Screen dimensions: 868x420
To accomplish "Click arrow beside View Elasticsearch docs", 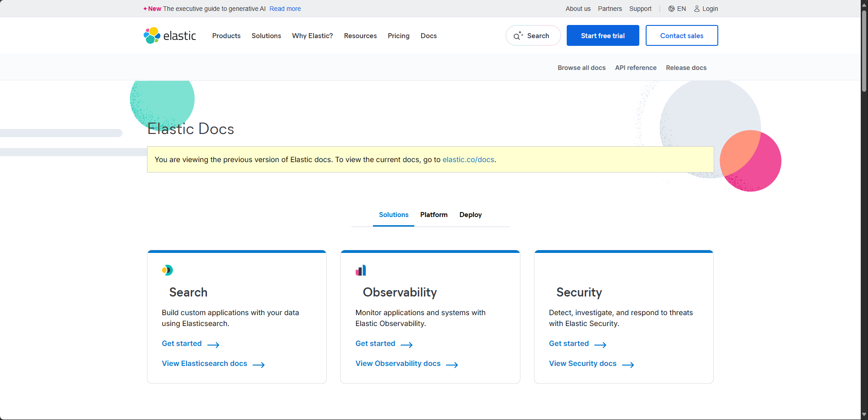I will (259, 365).
